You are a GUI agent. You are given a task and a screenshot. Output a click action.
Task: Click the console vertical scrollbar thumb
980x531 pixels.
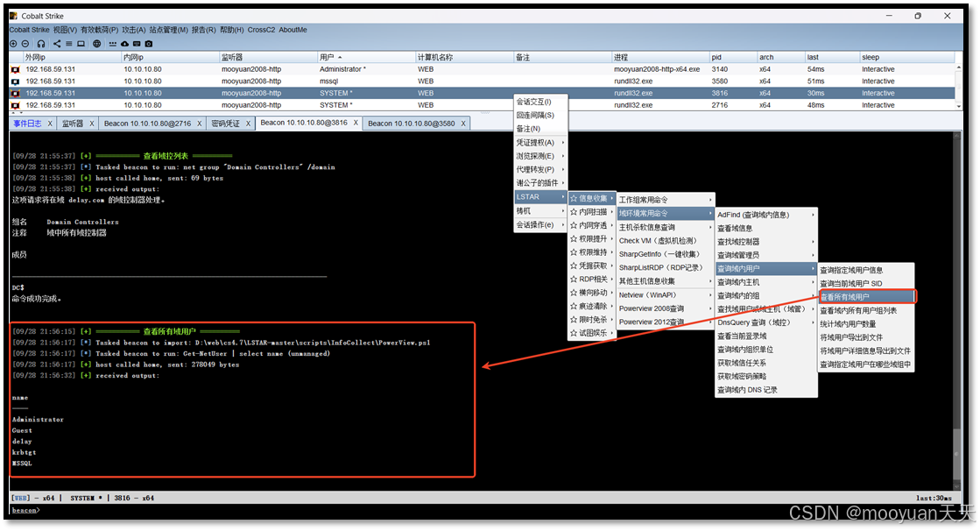point(957,456)
